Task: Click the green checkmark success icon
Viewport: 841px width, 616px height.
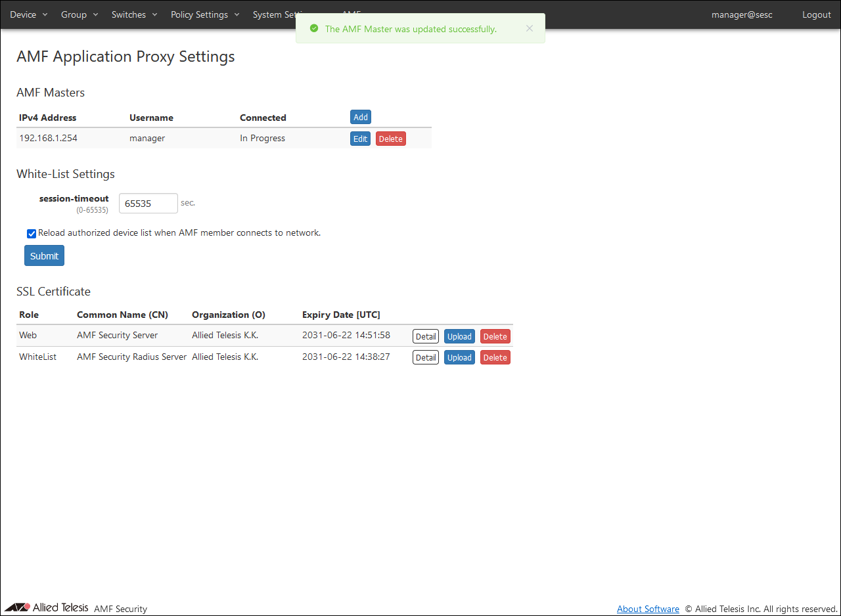Action: click(314, 29)
